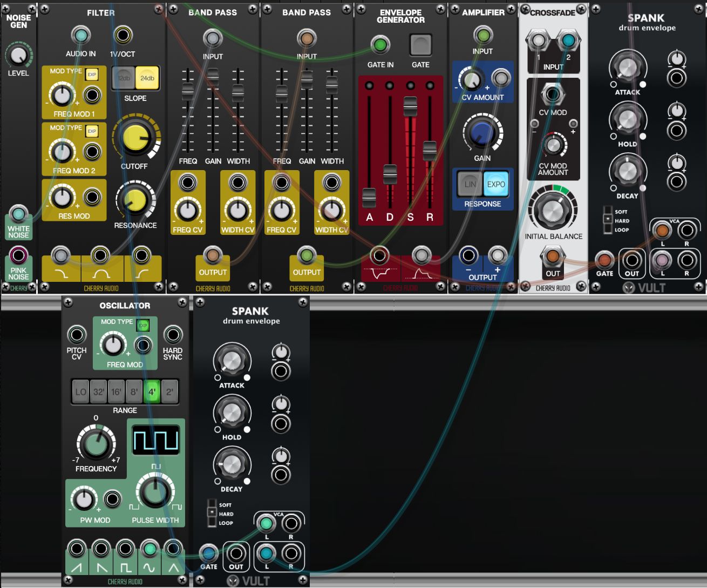Click the bottom Spank Attack knob
This screenshot has height=588, width=707.
coord(232,362)
